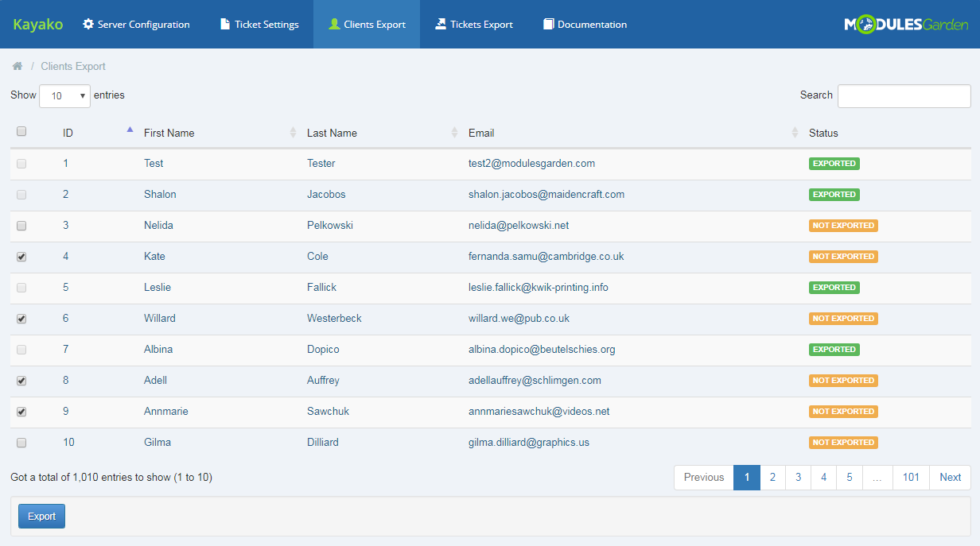
Task: Click NOT EXPORTED badge for Nelida Pelkowski
Action: tap(843, 226)
